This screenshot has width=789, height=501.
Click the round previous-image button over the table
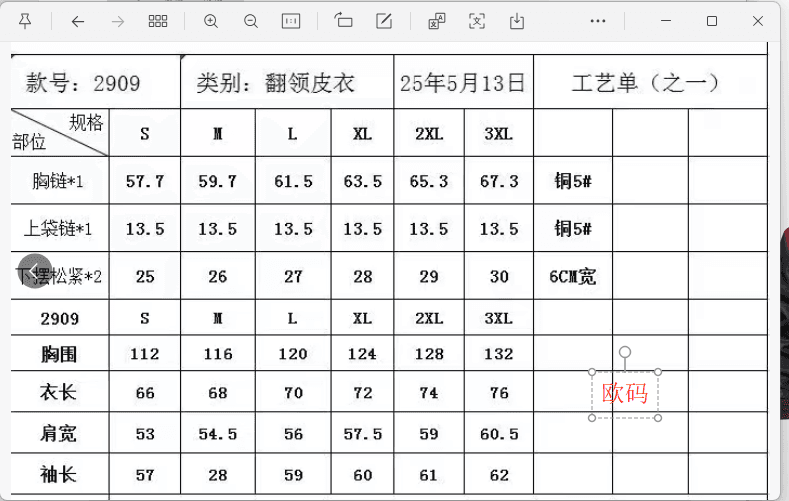(35, 271)
